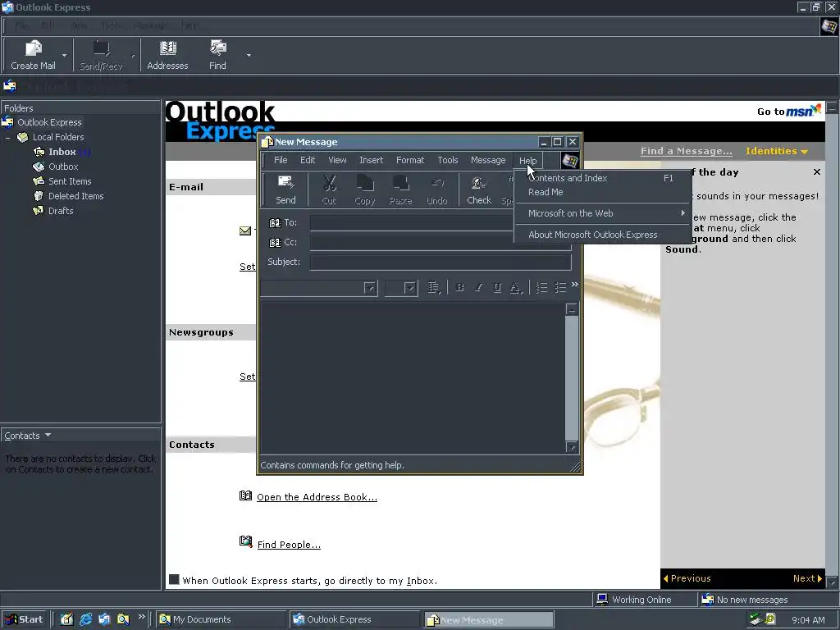Click the To: address book icon

[275, 223]
